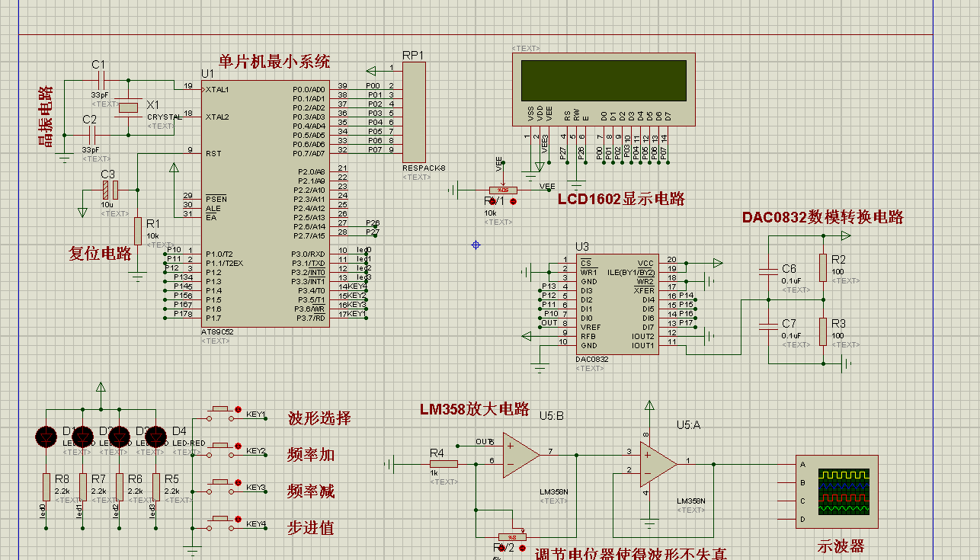Click resistor R6
The width and height of the screenshot is (980, 560).
tap(119, 488)
